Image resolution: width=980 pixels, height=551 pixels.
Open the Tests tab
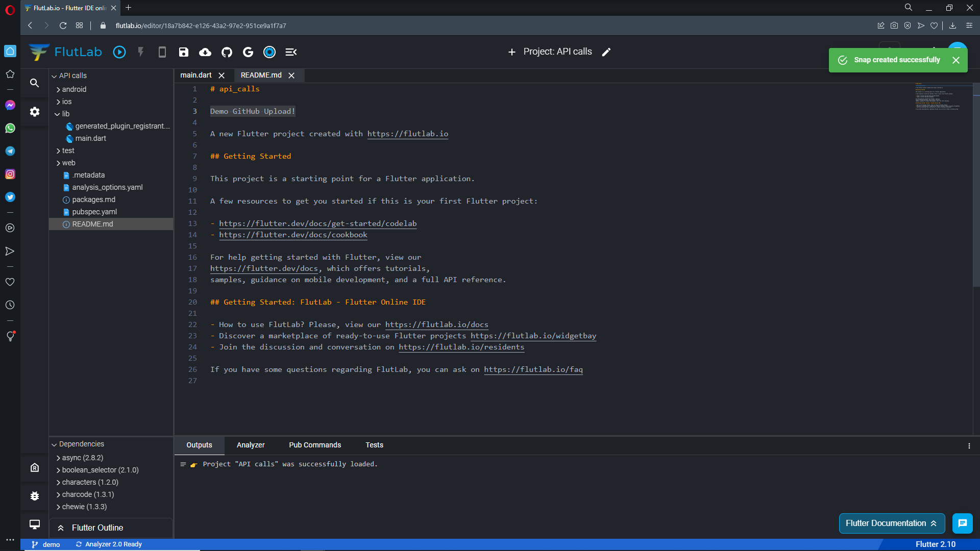click(x=374, y=445)
